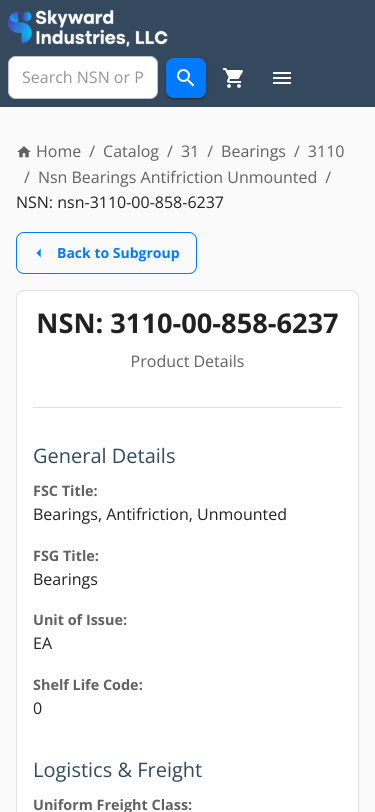Click the blue search magnifier button
Viewport: 375px width, 812px height.
tap(186, 78)
